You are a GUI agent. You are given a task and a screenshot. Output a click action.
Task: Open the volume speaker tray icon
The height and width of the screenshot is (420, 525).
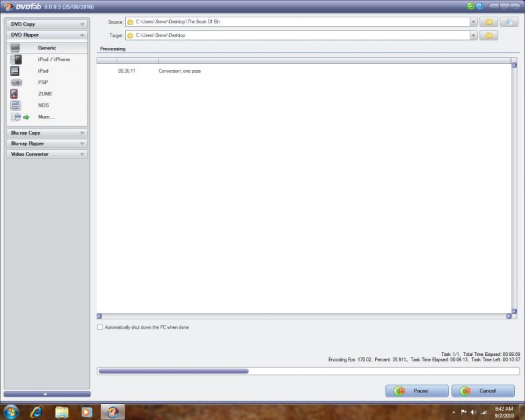[474, 412]
